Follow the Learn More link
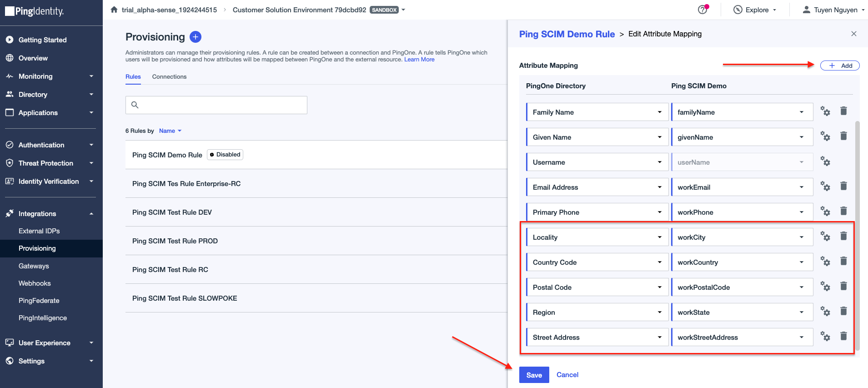 419,60
